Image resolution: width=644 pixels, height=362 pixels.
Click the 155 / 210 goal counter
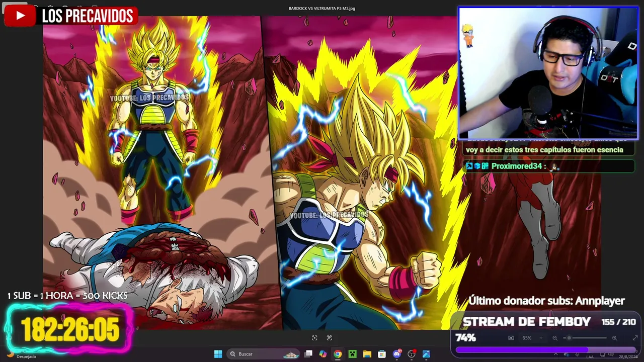point(618,322)
